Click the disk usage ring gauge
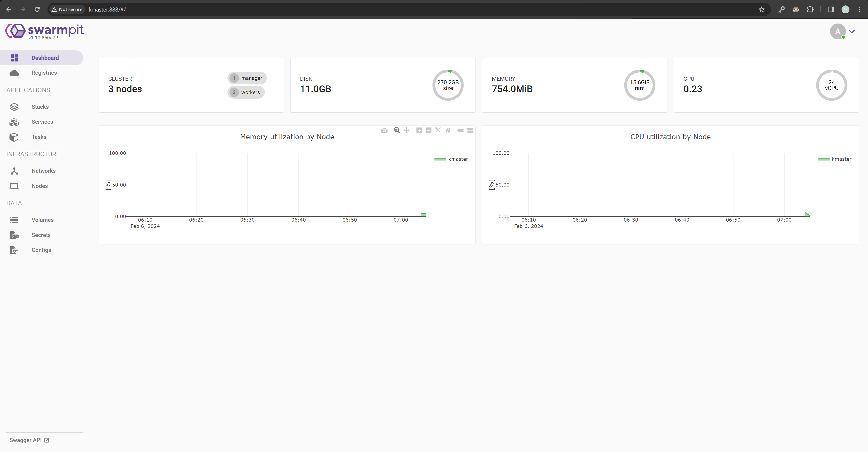Image resolution: width=868 pixels, height=452 pixels. [448, 85]
